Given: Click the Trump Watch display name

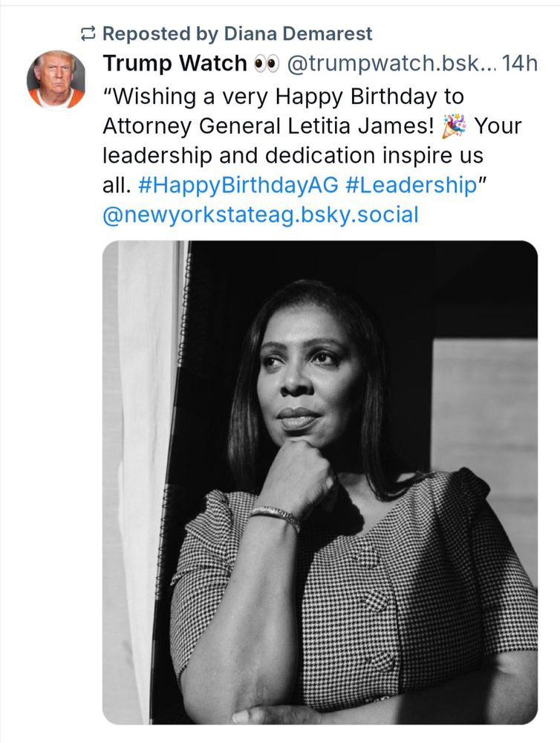Looking at the screenshot, I should pos(175,64).
